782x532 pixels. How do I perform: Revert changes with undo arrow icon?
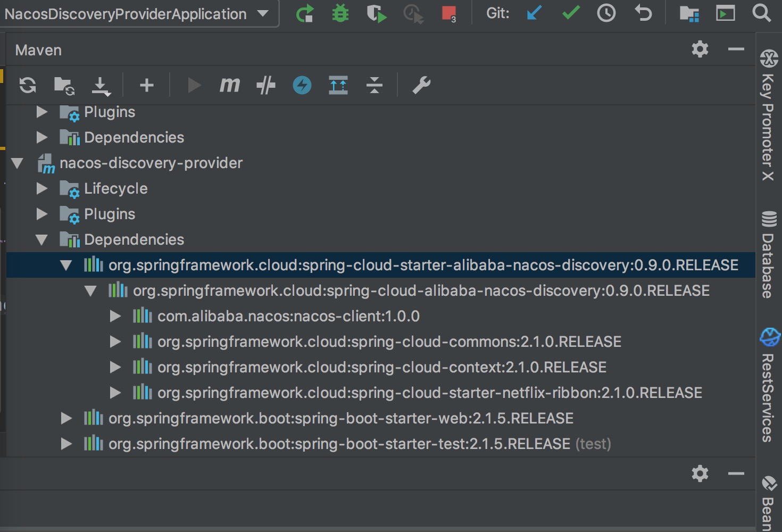pyautogui.click(x=643, y=13)
